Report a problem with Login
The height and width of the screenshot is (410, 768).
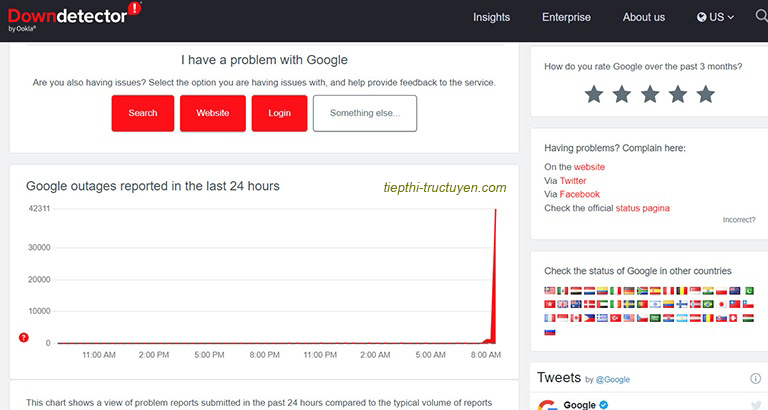pos(279,113)
